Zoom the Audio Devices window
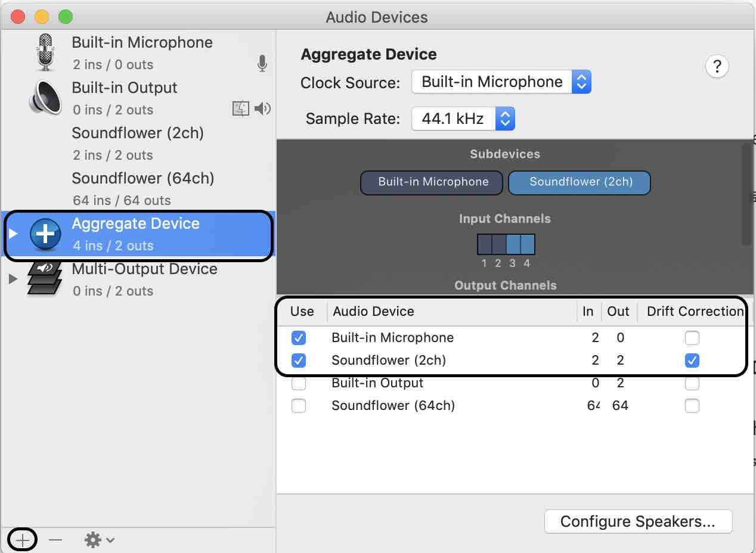Screen dimensions: 756x553 (66, 17)
